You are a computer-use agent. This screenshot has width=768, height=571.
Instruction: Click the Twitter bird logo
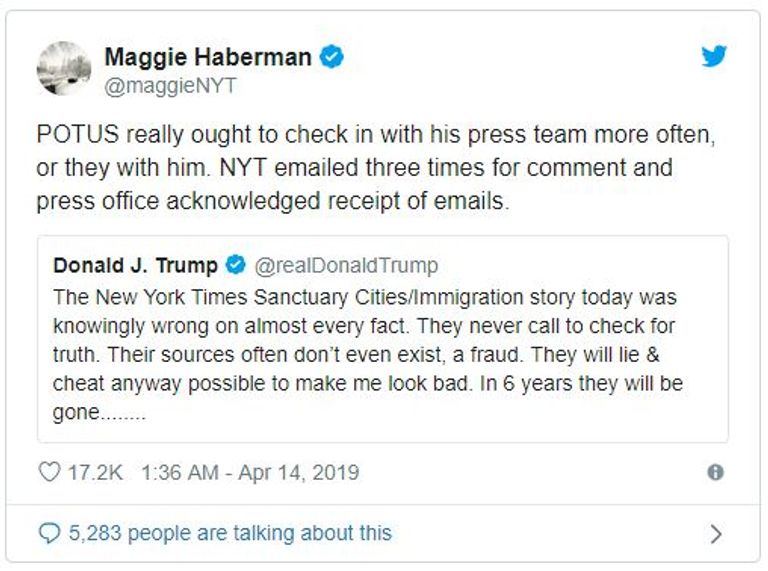(x=714, y=56)
